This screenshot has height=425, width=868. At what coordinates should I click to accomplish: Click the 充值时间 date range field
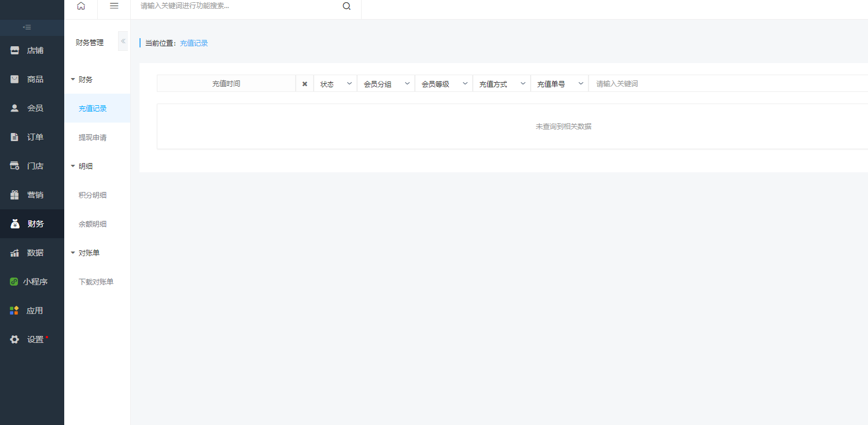click(226, 84)
